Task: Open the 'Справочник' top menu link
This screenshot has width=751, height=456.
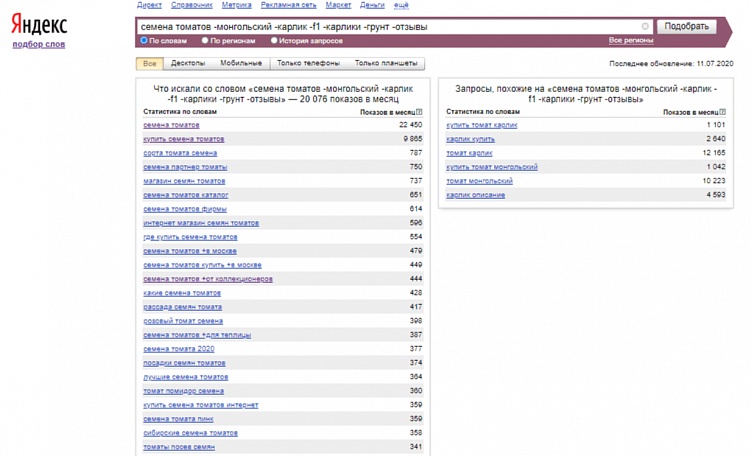Action: [x=192, y=5]
